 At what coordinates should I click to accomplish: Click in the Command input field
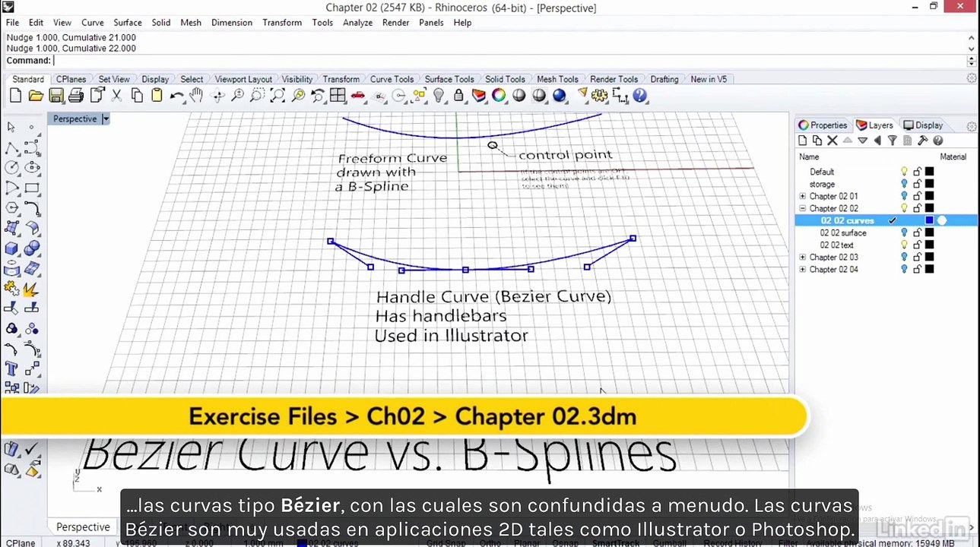(509, 61)
